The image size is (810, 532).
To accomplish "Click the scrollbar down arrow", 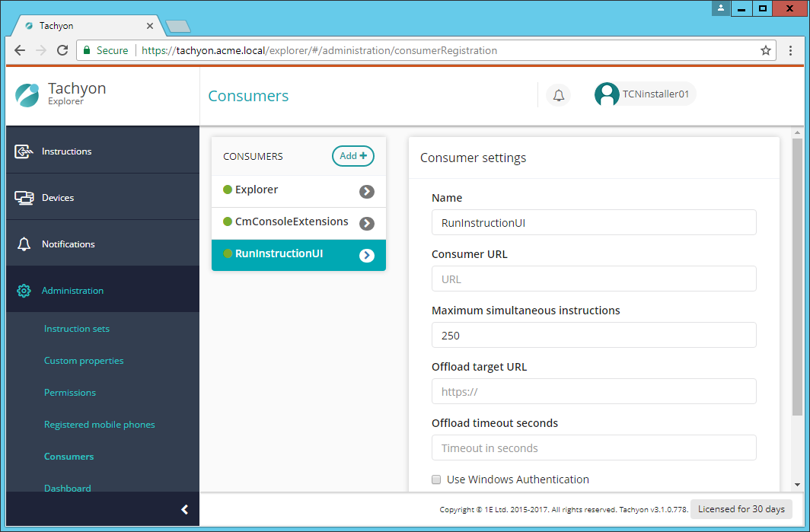I will tap(797, 485).
